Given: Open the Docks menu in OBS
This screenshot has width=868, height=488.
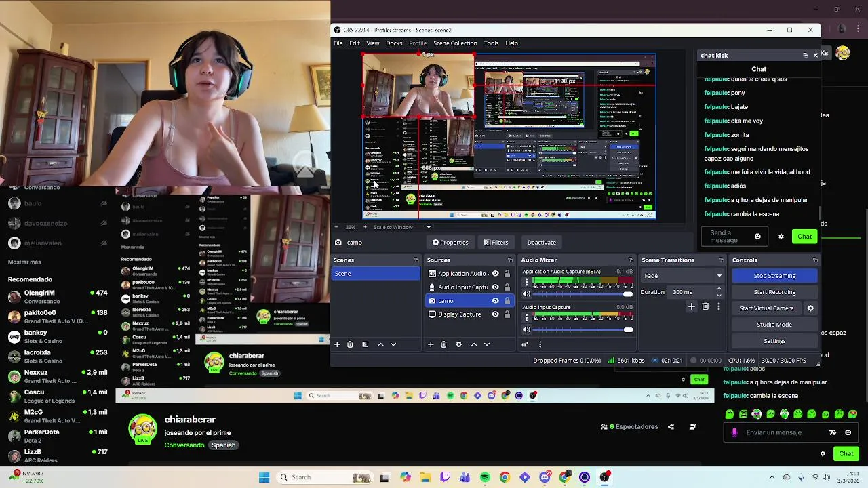Looking at the screenshot, I should [x=394, y=43].
